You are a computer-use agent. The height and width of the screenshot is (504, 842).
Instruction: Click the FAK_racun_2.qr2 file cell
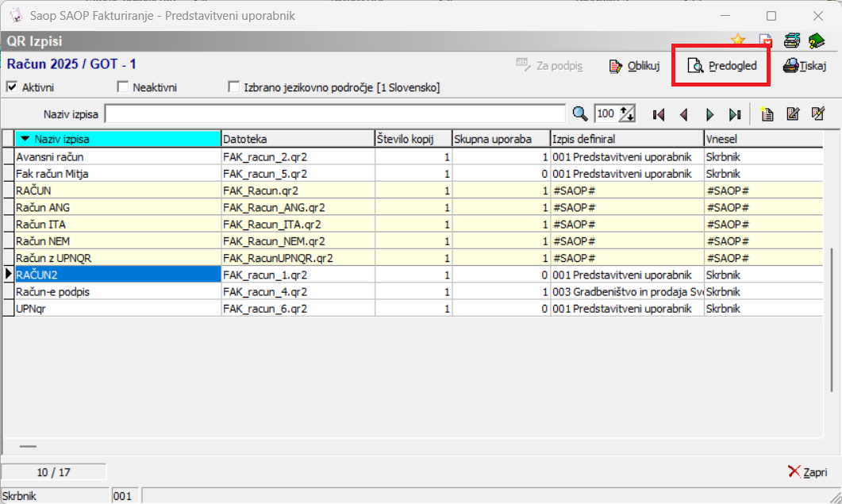tap(298, 157)
